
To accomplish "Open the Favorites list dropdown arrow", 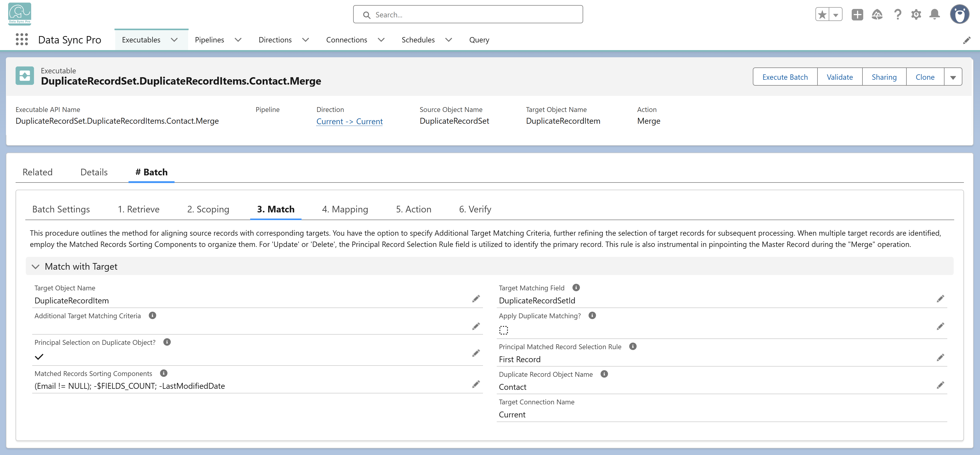I will coord(835,15).
